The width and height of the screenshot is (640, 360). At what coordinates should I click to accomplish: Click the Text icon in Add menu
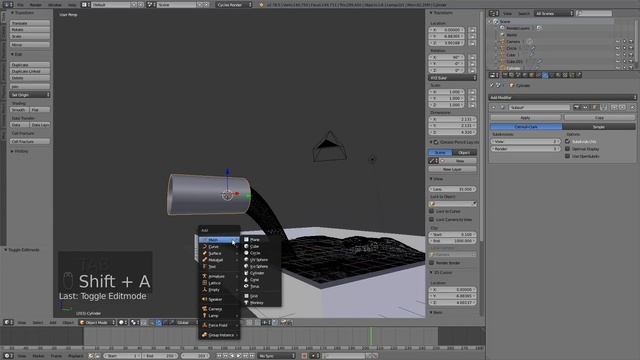[204, 266]
